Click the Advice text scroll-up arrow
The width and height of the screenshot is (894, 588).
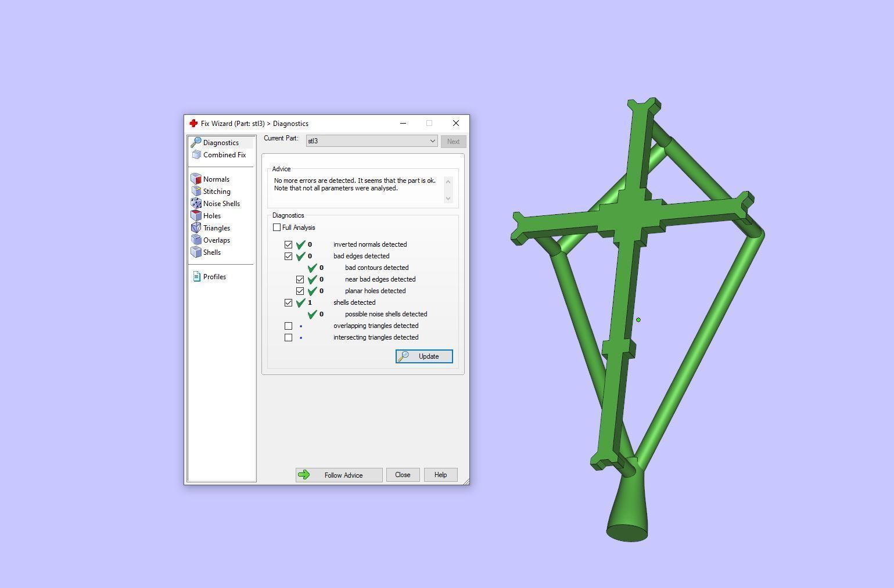tap(448, 182)
